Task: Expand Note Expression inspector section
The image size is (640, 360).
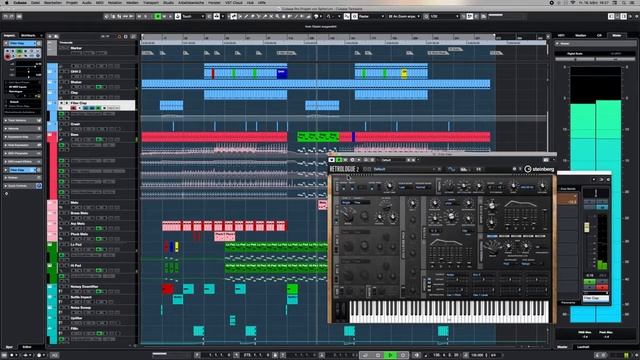Action: [x=22, y=145]
